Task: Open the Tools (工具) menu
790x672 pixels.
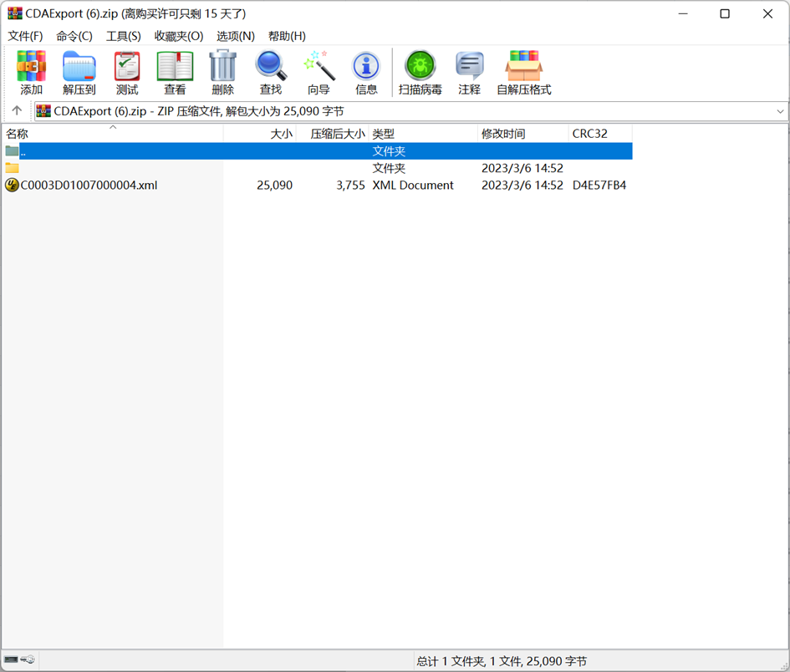Action: click(x=124, y=36)
